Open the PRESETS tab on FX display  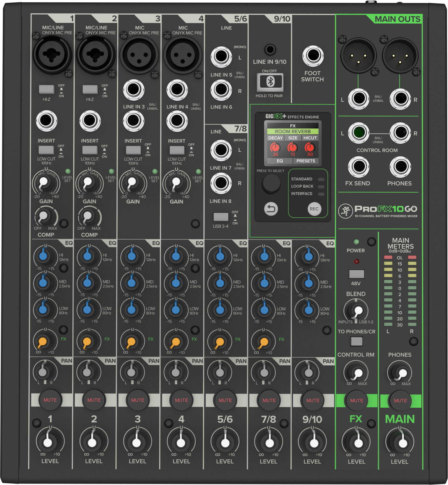click(x=306, y=161)
